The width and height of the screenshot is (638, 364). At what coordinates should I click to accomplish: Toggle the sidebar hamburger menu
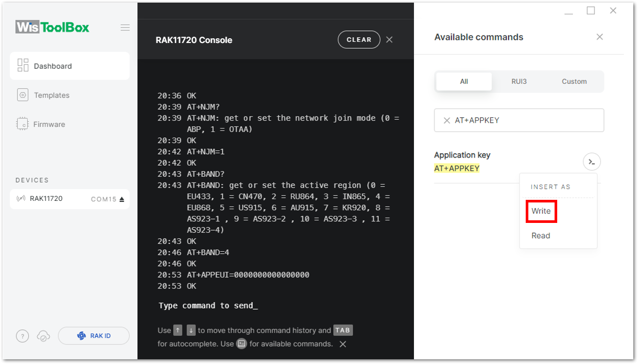point(125,27)
